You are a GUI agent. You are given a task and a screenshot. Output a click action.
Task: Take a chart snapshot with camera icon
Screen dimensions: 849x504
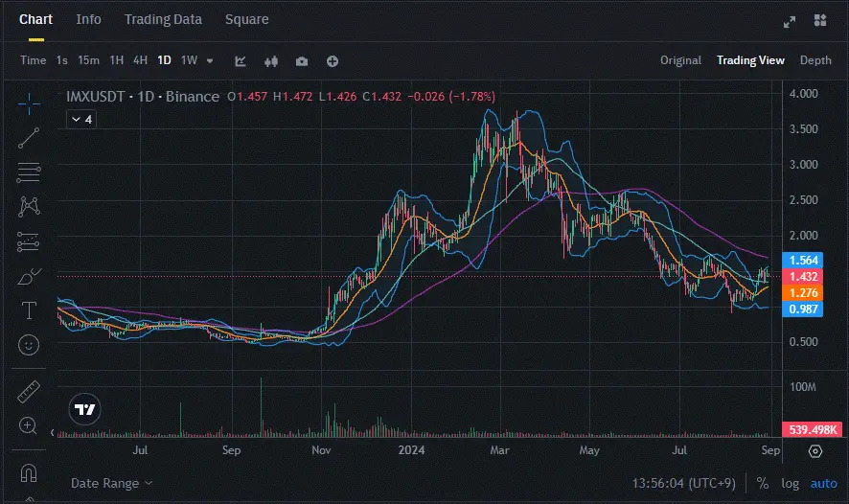click(x=302, y=61)
